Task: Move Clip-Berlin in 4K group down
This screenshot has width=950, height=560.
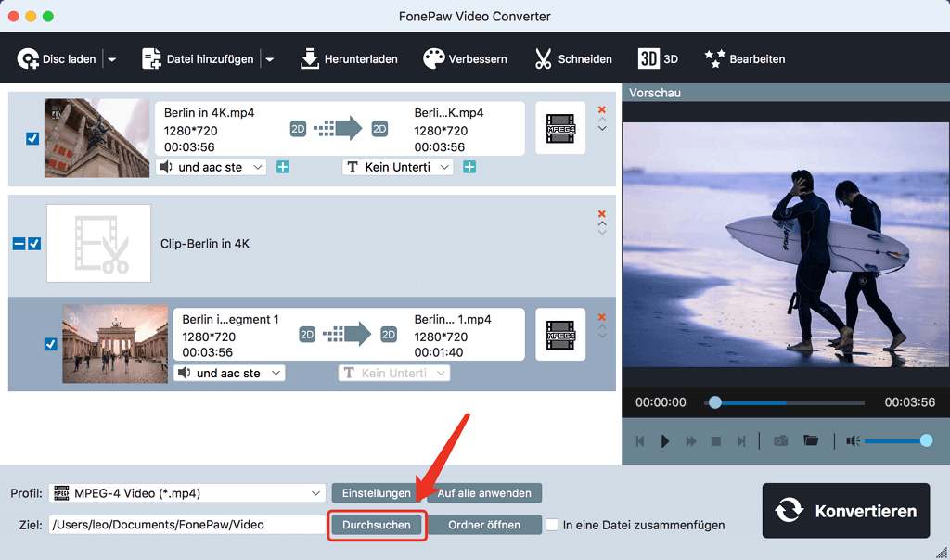Action: pos(602,233)
